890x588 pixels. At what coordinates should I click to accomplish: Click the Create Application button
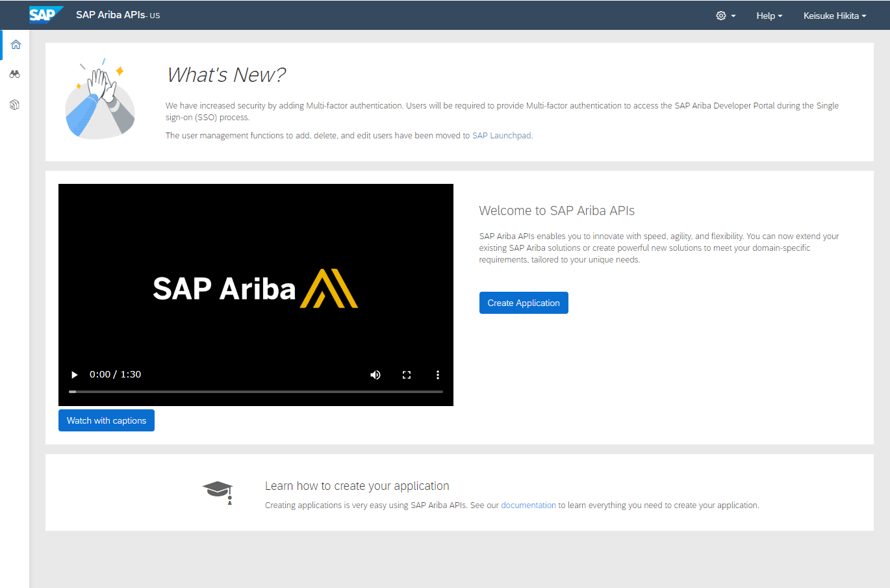tap(524, 303)
